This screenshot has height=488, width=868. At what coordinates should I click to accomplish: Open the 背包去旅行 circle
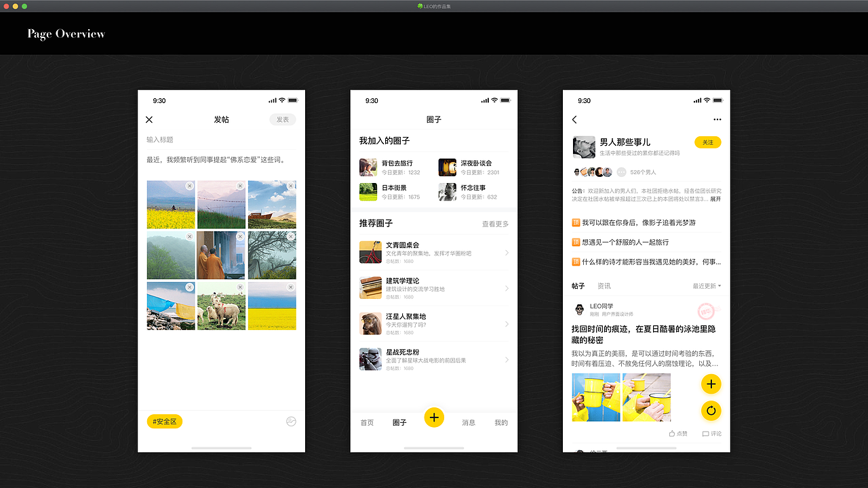click(390, 167)
